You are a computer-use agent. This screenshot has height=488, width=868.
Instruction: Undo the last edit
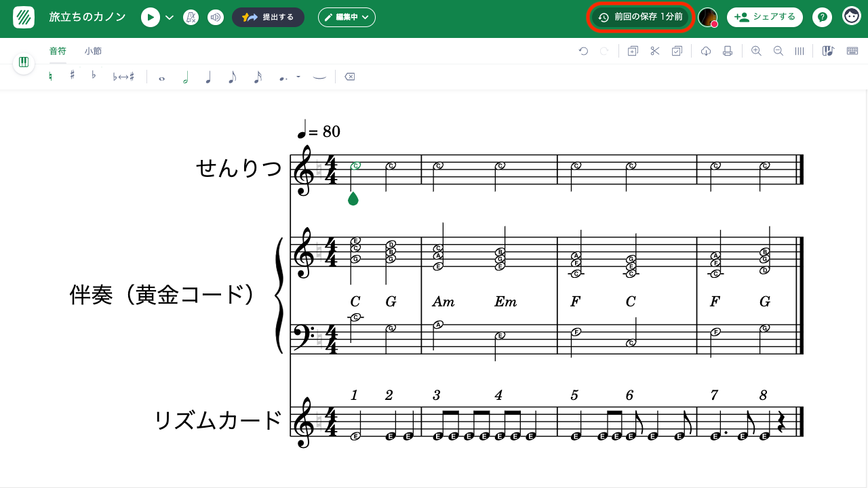click(584, 51)
